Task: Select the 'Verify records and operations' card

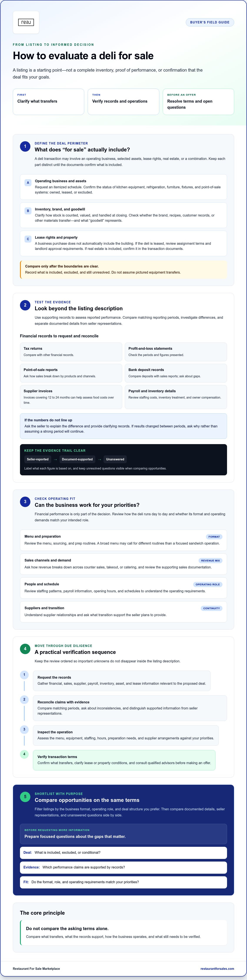Action: tap(123, 102)
